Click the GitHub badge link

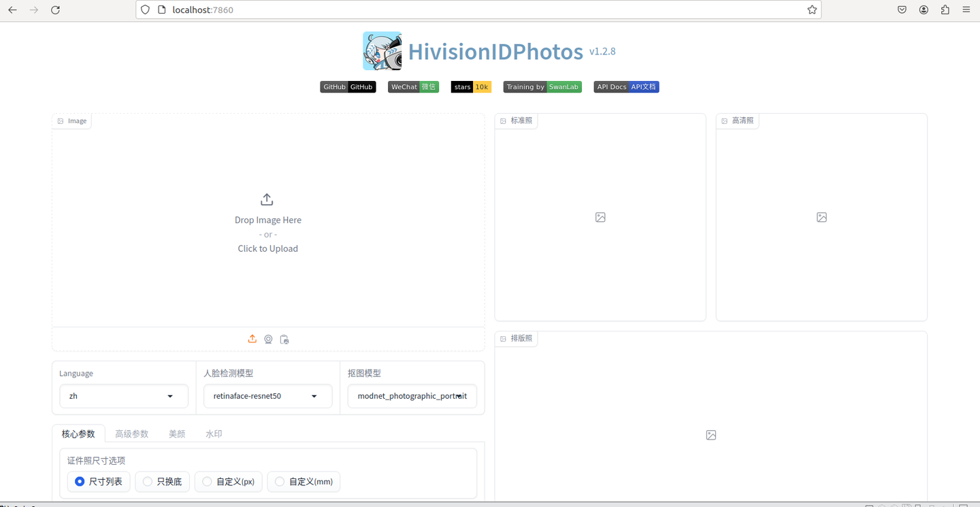(x=348, y=86)
